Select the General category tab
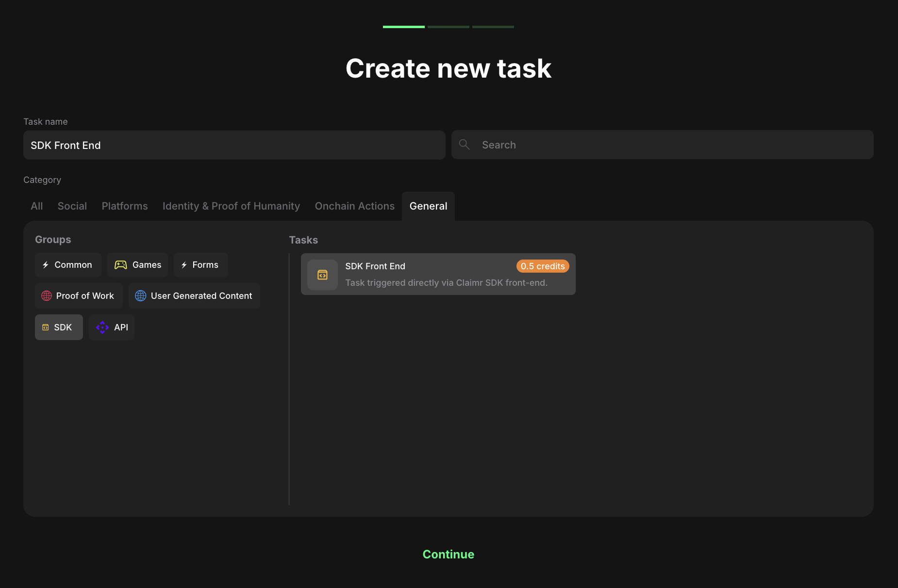 point(429,206)
